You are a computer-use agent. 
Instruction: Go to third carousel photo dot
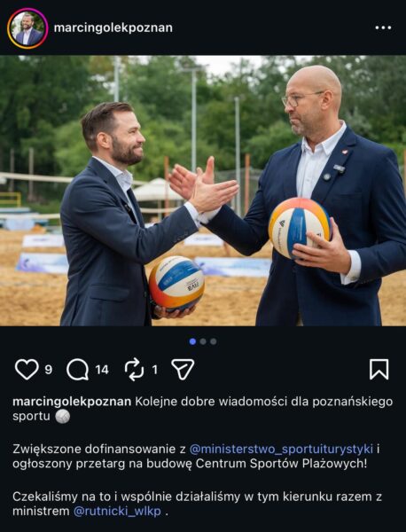point(214,341)
